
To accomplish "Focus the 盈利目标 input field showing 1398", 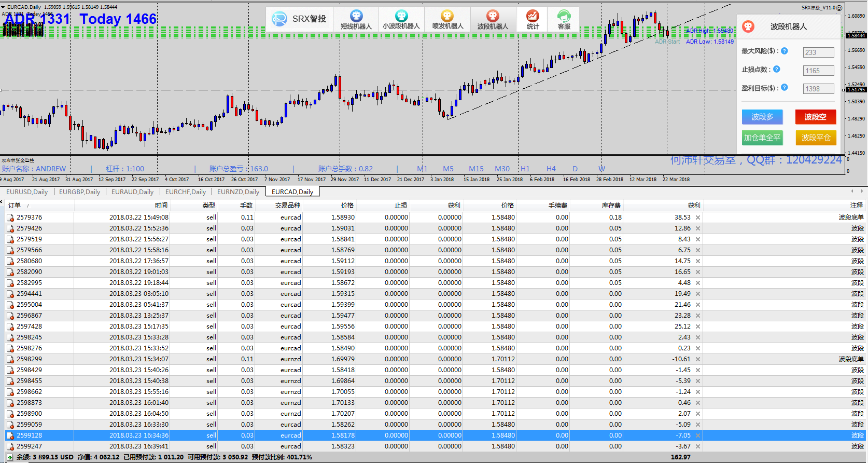I will click(x=819, y=89).
